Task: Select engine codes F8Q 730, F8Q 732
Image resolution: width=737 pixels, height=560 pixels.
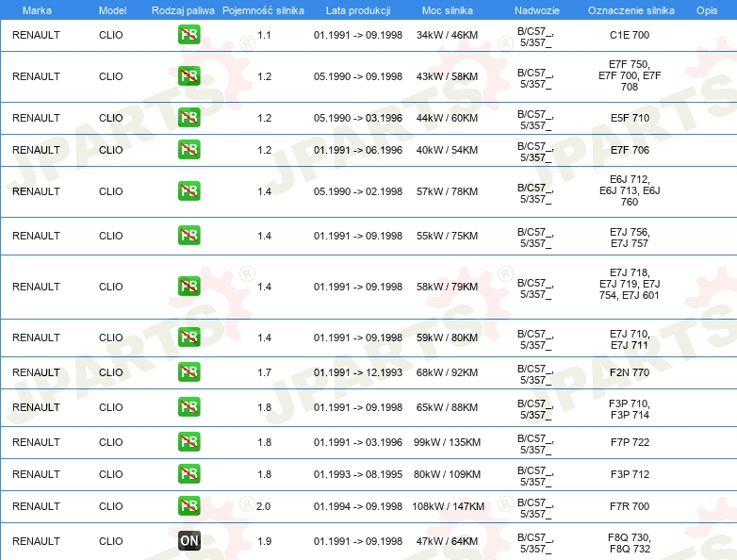Action: point(630,543)
